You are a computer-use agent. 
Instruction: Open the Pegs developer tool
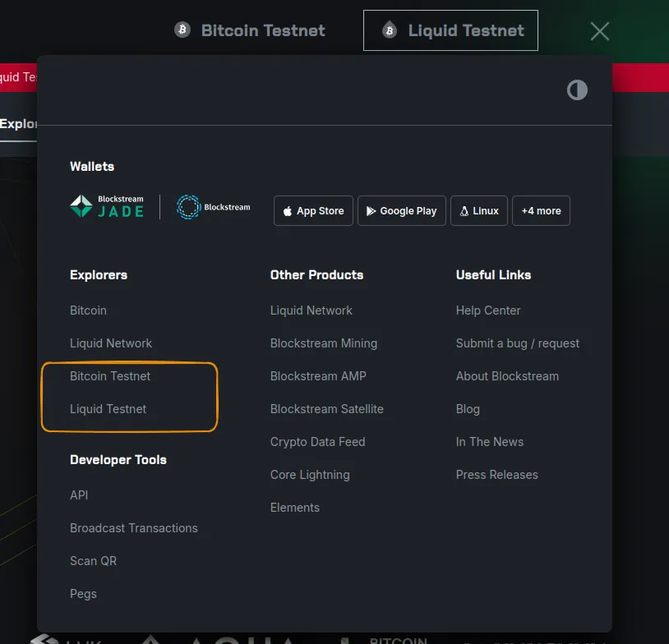coord(83,594)
